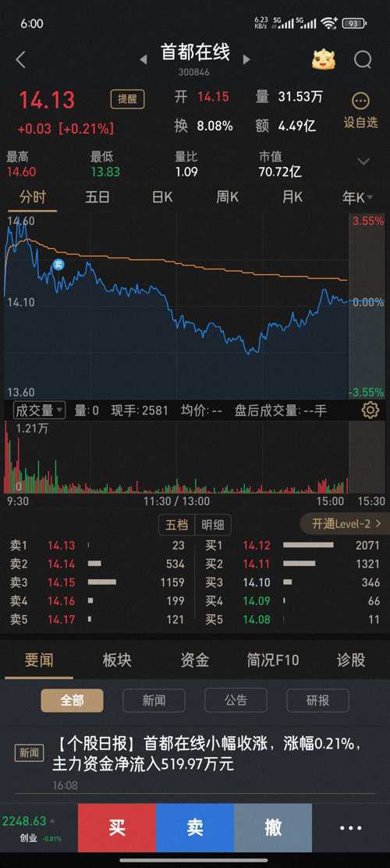Tap the red 买 buy button

pyautogui.click(x=117, y=828)
